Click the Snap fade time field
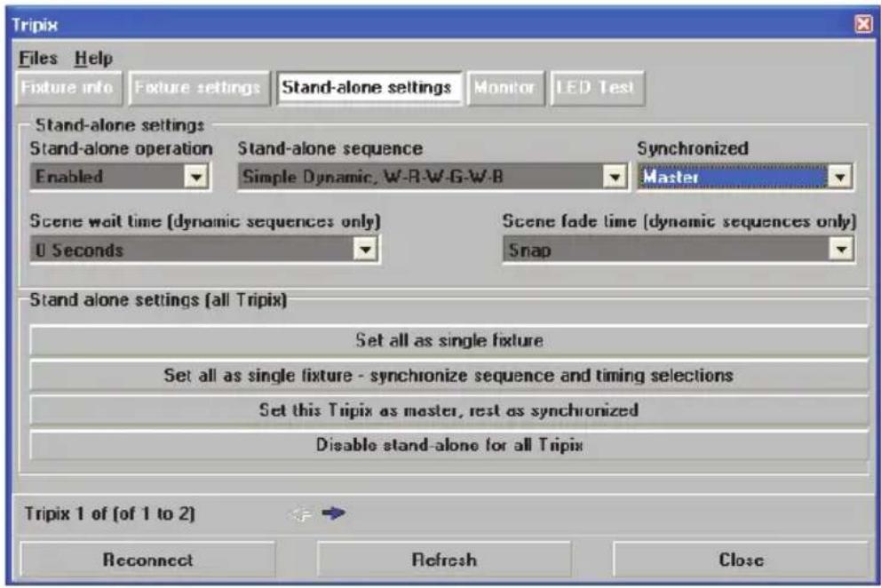Screen dimensions: 881x588 pos(666,249)
